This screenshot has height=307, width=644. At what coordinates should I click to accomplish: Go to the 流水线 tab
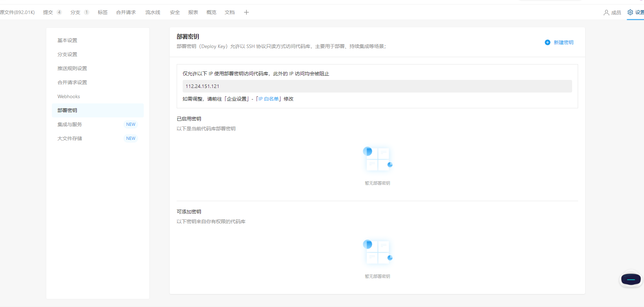[153, 12]
